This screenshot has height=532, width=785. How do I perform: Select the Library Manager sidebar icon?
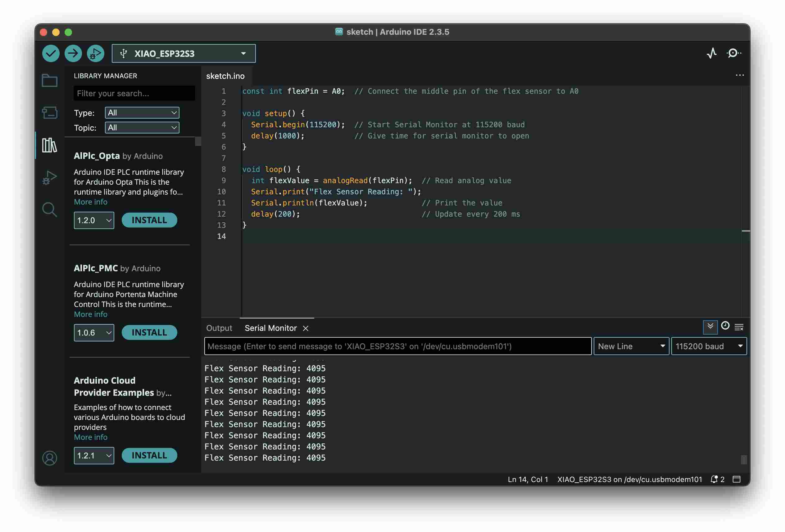(x=49, y=145)
